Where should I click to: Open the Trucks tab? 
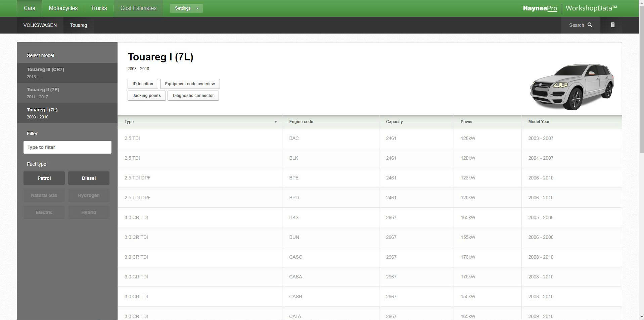click(x=99, y=8)
